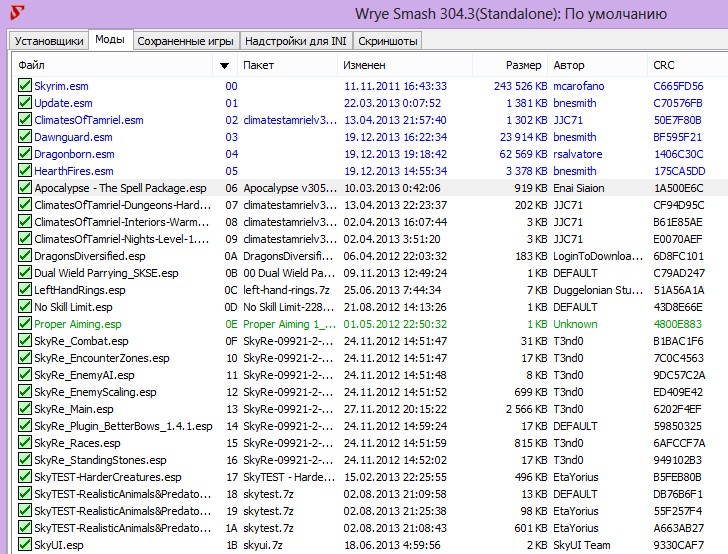The width and height of the screenshot is (728, 554).
Task: Toggle the LeftHandRings.esp checkbox
Action: pyautogui.click(x=25, y=289)
